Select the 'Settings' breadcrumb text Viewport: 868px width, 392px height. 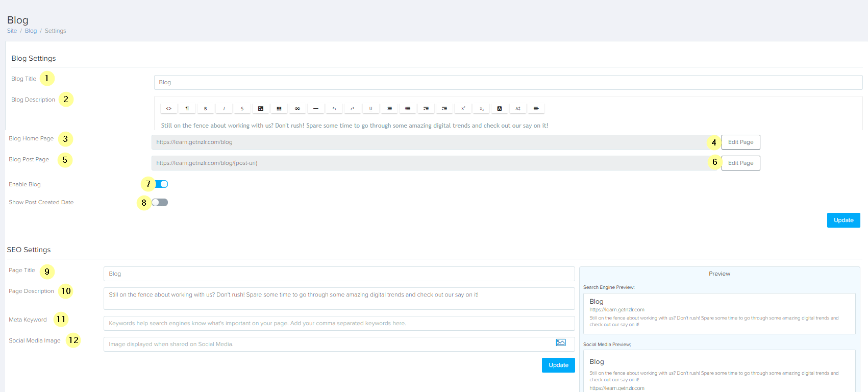pos(55,31)
